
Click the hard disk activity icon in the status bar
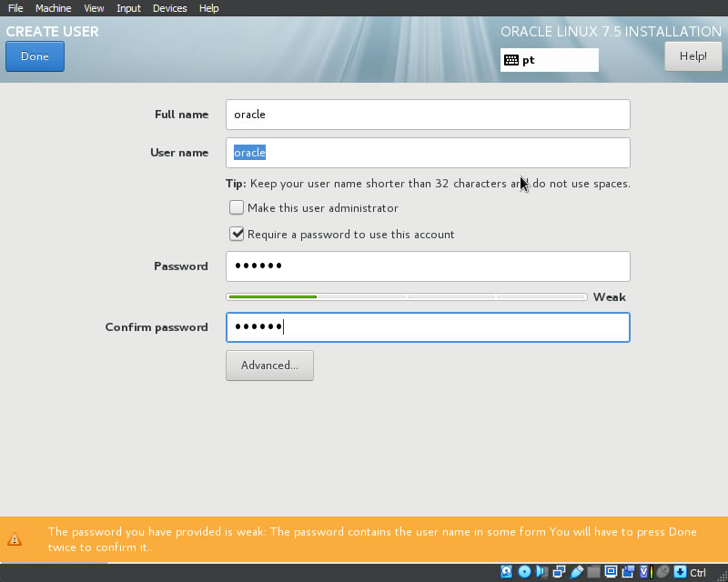coord(507,571)
